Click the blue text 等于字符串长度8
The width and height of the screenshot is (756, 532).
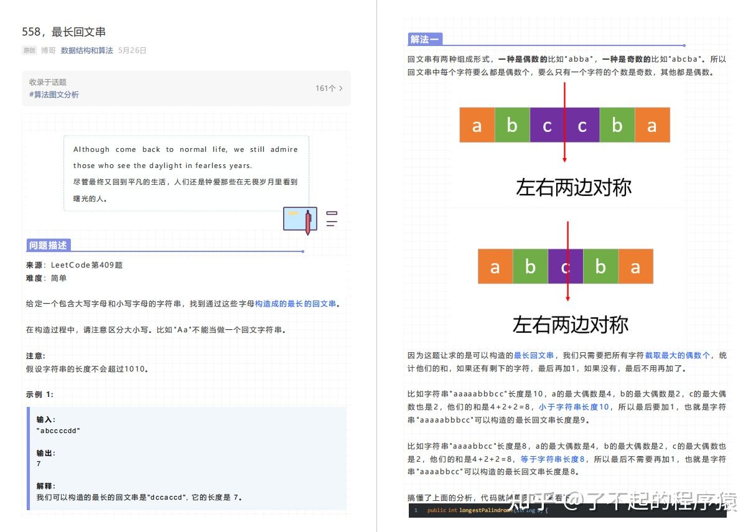click(x=553, y=459)
